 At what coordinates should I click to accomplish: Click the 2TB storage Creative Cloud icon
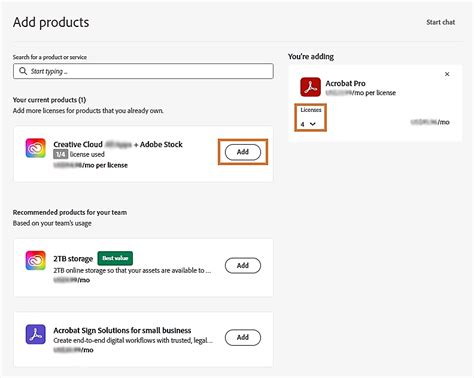click(x=36, y=261)
